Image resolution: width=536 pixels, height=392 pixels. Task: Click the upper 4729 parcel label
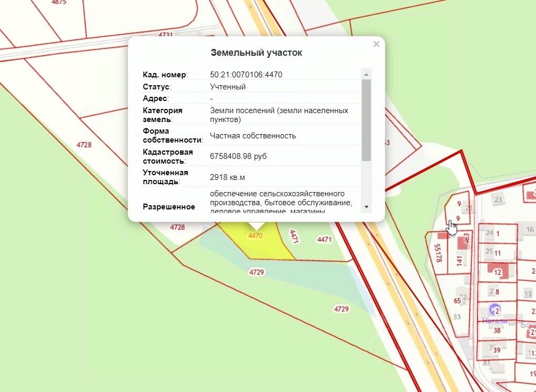tap(256, 272)
